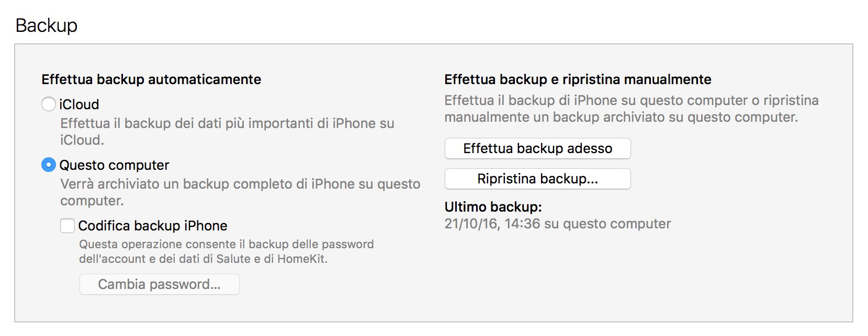Click the Ultimo backup label
This screenshot has width=868, height=336.
coord(493,207)
